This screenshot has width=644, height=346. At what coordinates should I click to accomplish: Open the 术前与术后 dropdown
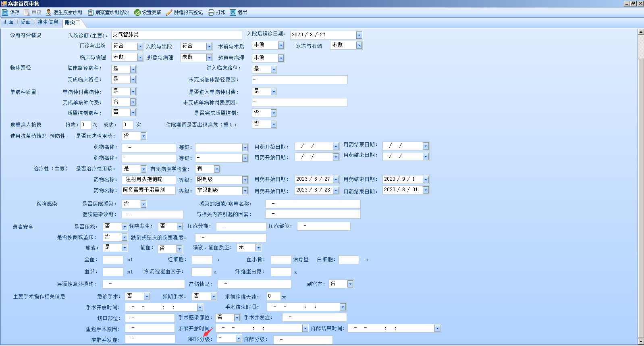click(281, 46)
